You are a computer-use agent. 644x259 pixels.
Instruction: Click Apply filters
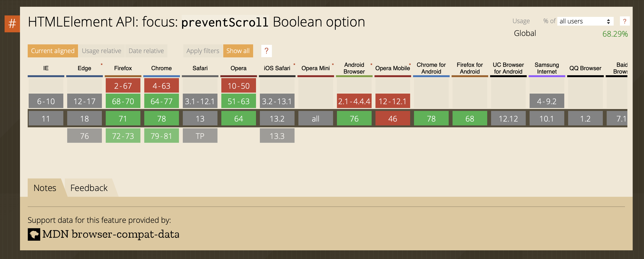(x=203, y=51)
